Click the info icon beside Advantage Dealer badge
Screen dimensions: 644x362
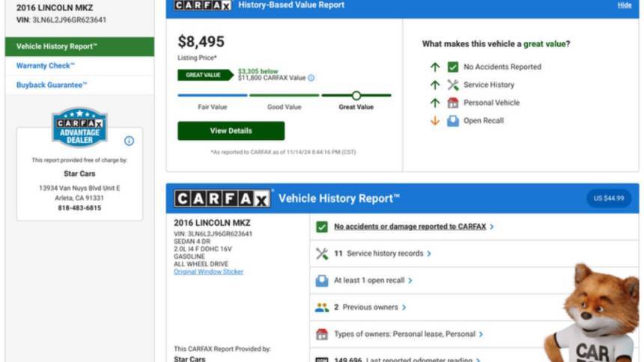(x=129, y=141)
